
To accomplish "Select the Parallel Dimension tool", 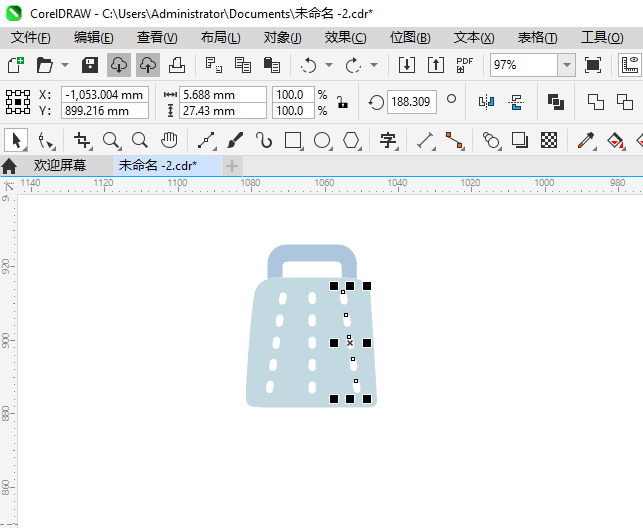I will tap(426, 141).
